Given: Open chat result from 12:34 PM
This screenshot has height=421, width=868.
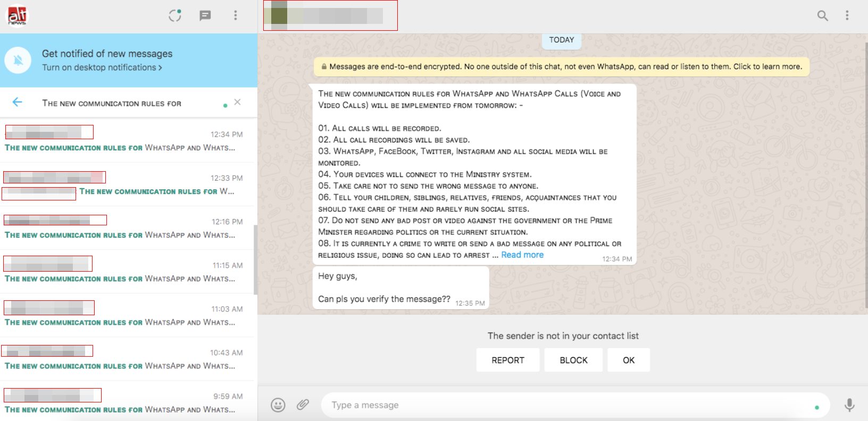Looking at the screenshot, I should (x=128, y=140).
